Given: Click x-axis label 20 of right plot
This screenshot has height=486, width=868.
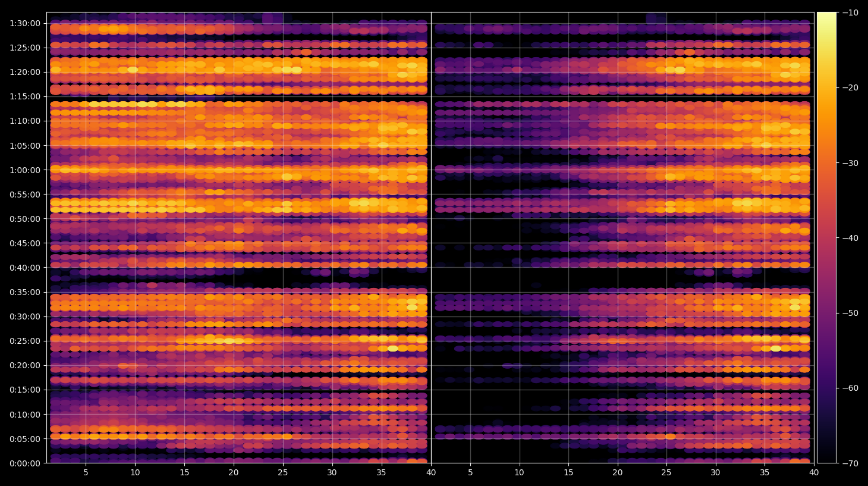Looking at the screenshot, I should (618, 473).
